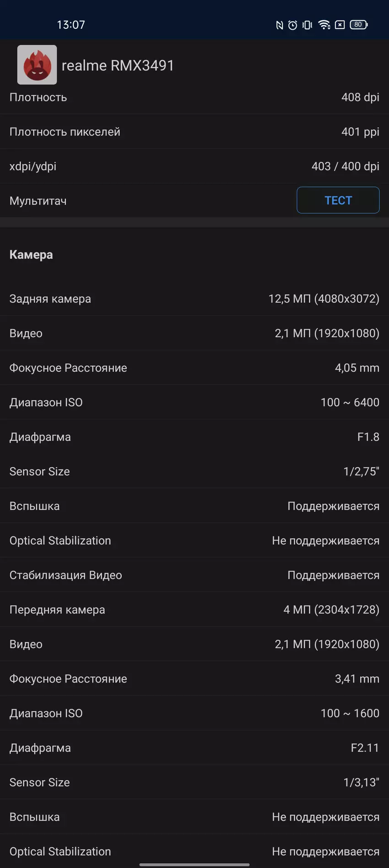389x868 pixels.
Task: Tap the alarm clock status icon
Action: (x=293, y=25)
